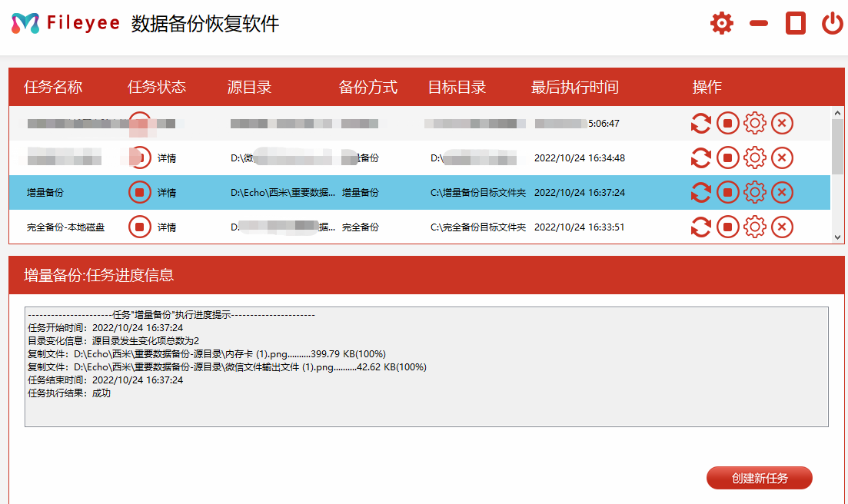848x504 pixels.
Task: Stop the 完全备份-本地磁盘 task
Action: (x=727, y=227)
